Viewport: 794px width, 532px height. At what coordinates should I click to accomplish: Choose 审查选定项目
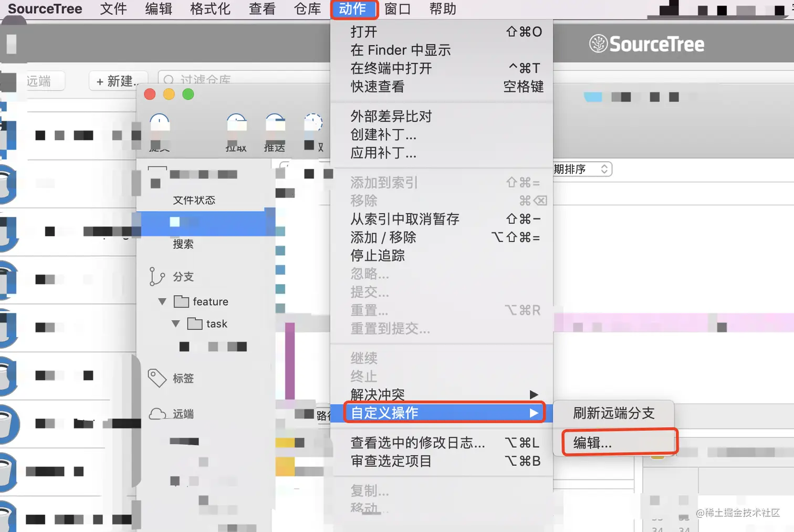(442, 461)
